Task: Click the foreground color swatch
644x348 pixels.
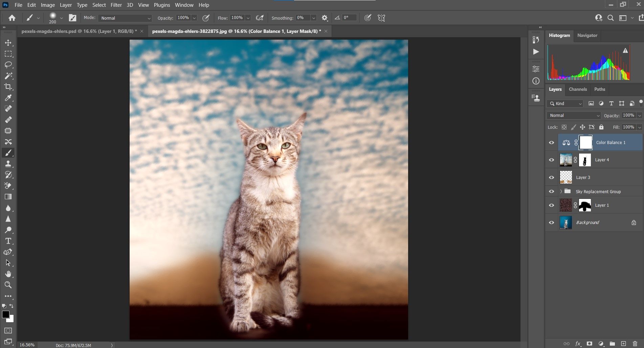Action: [x=5, y=314]
